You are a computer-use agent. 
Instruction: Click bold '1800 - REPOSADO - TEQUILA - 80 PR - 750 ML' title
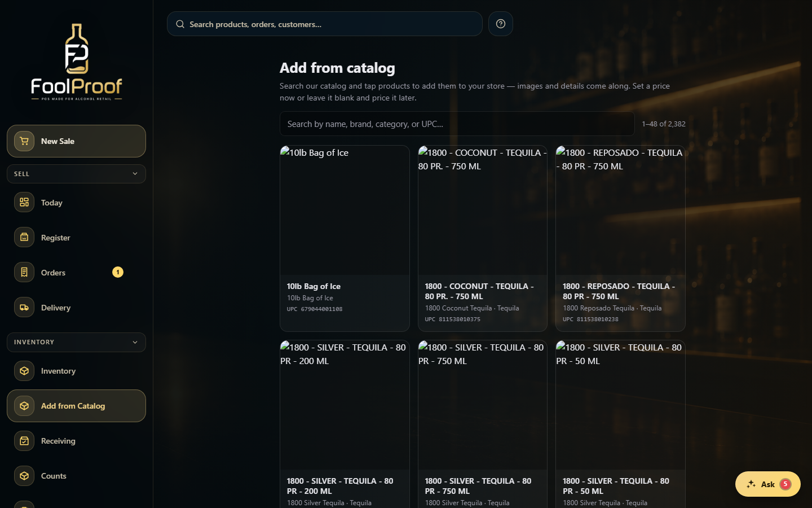click(x=619, y=291)
